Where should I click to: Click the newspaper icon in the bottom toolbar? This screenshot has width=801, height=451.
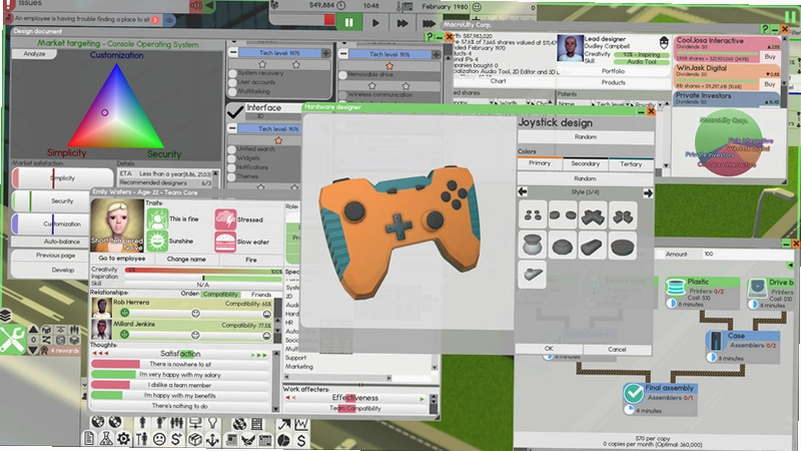pos(231,439)
